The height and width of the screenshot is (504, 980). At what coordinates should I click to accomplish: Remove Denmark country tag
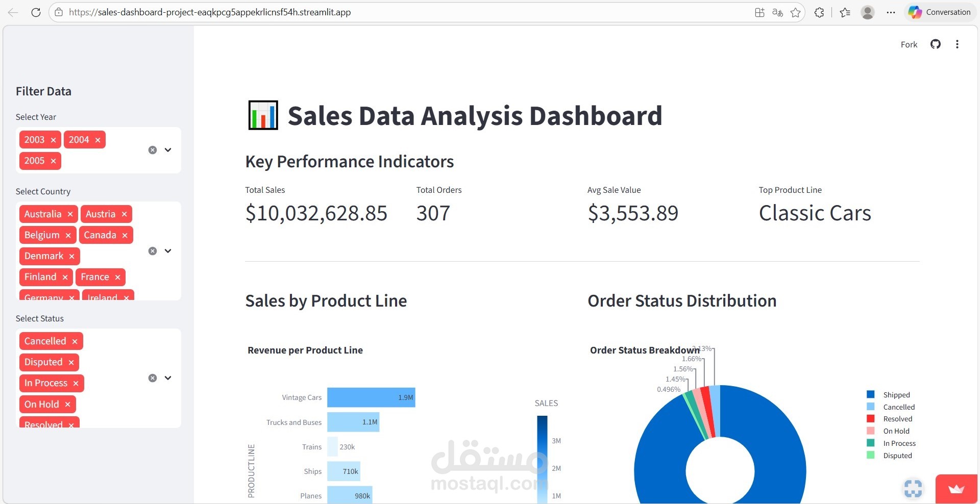coord(71,256)
